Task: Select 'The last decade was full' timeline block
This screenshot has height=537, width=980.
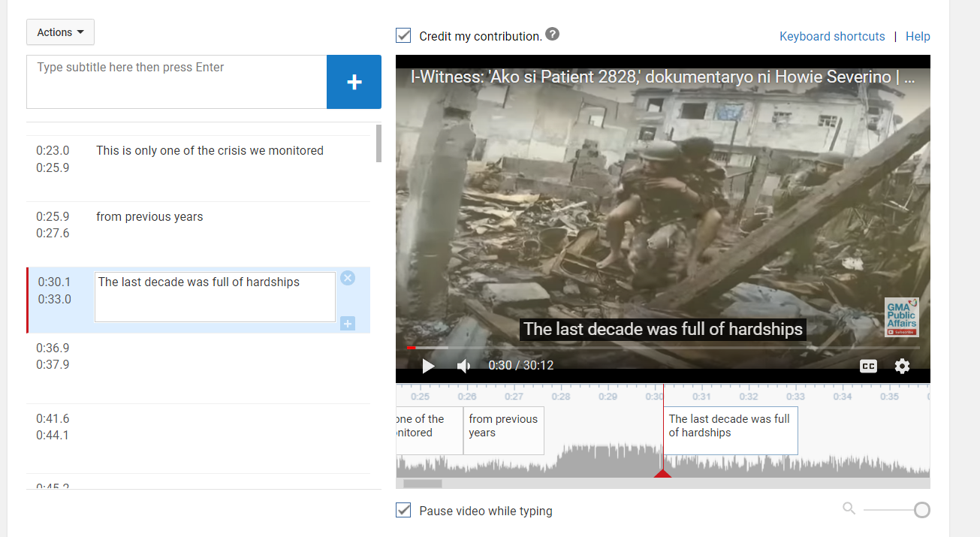Action: click(730, 431)
